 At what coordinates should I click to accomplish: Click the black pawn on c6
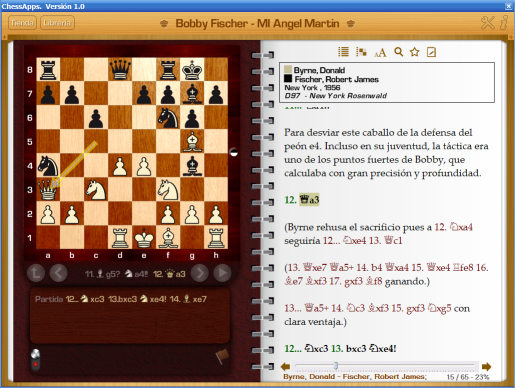tap(96, 118)
